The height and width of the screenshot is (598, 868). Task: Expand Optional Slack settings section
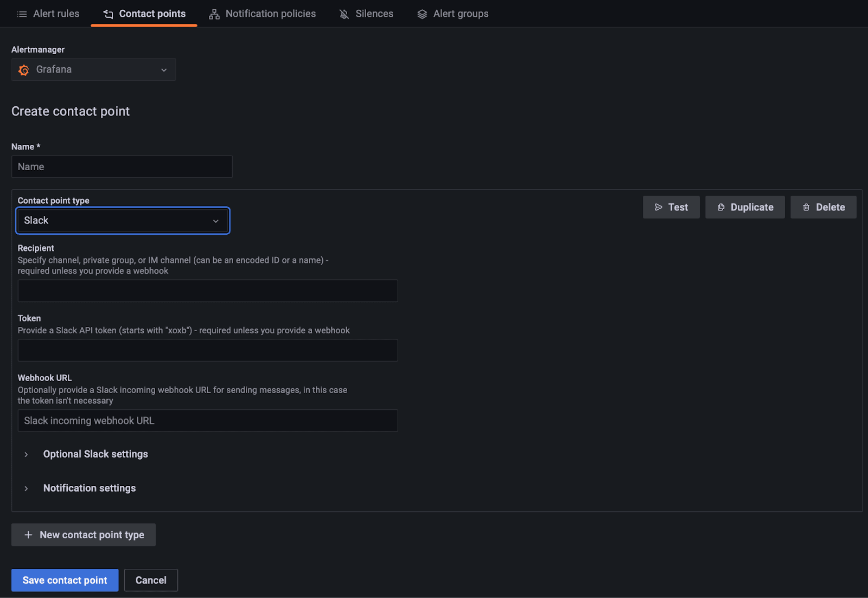point(95,454)
